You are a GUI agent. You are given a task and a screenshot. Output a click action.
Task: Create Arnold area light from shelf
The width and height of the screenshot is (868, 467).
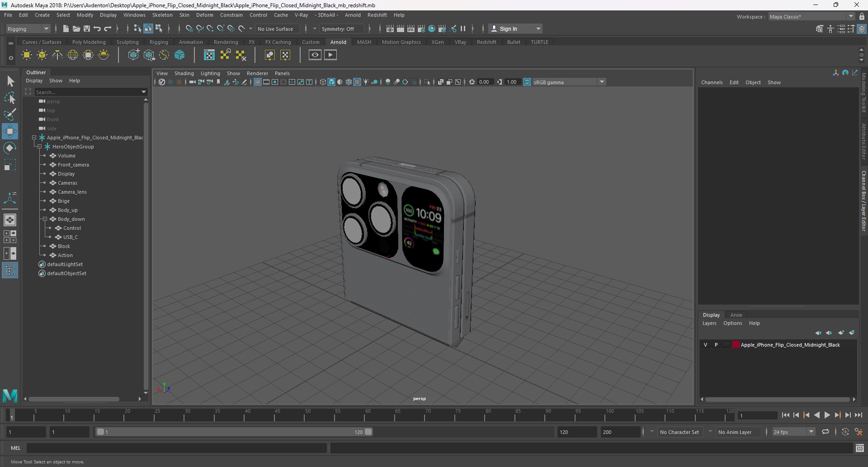[x=27, y=55]
